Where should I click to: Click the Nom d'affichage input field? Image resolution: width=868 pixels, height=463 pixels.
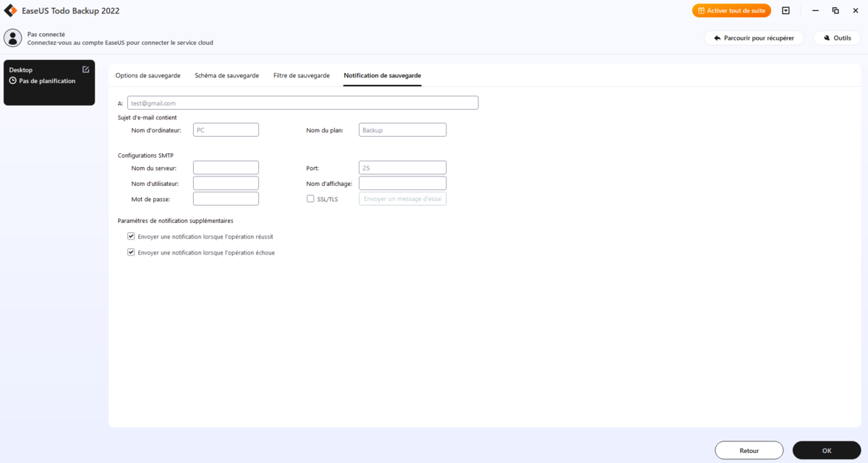tap(402, 183)
